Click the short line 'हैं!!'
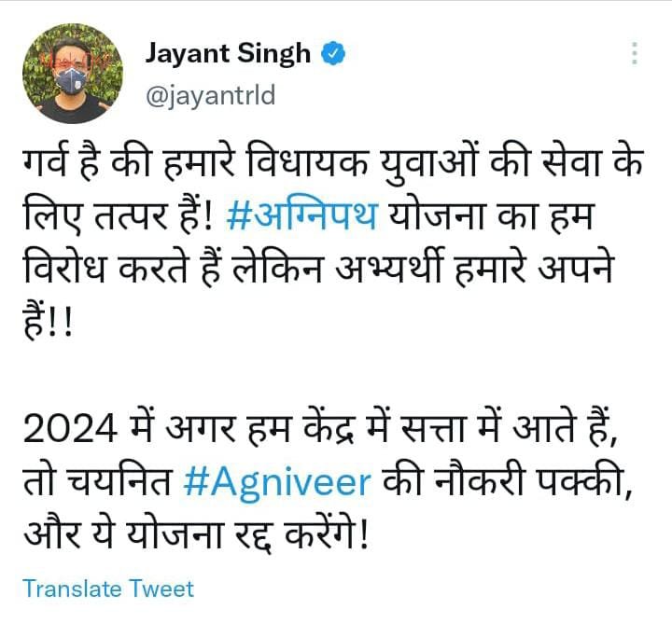 tap(49, 323)
